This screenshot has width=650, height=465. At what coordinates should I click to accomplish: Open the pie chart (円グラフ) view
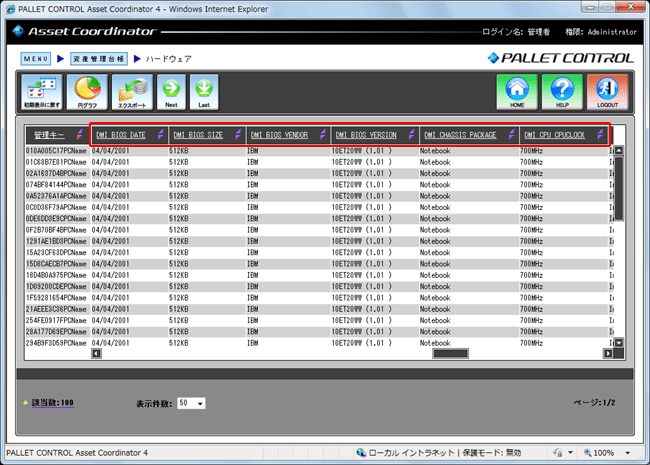click(x=87, y=92)
